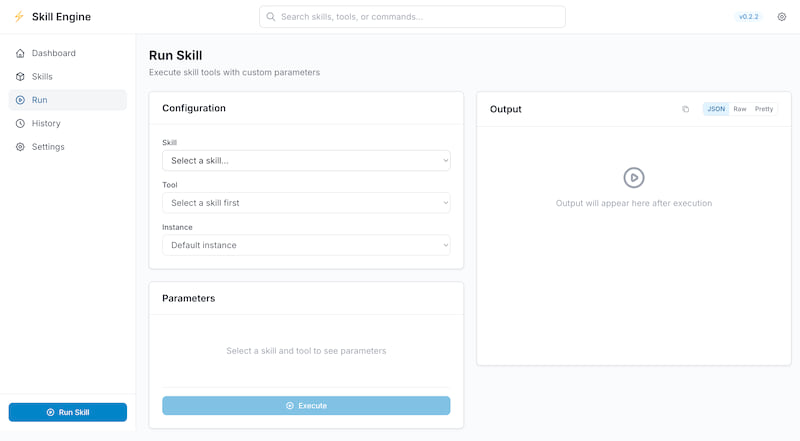Open the History page

pos(46,124)
